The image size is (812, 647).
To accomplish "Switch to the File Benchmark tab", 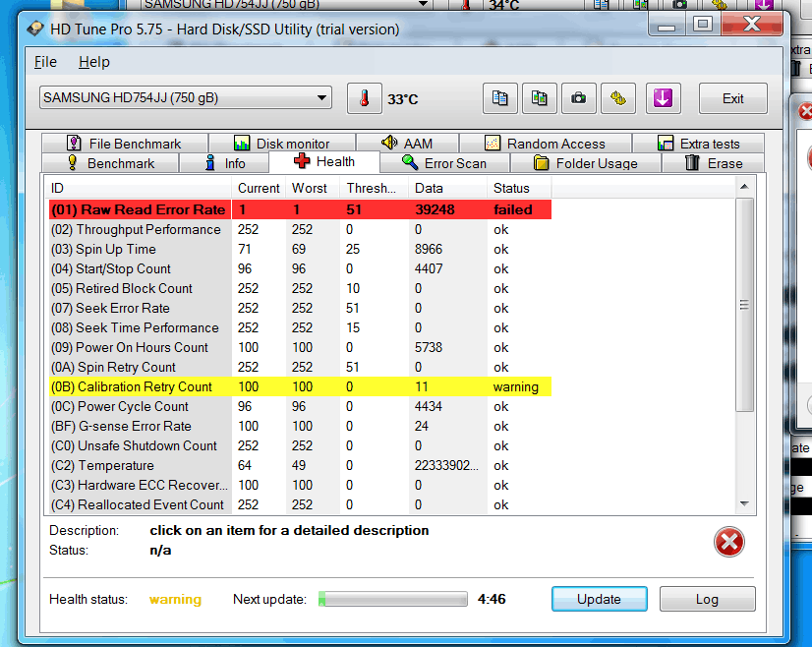I will click(x=125, y=144).
